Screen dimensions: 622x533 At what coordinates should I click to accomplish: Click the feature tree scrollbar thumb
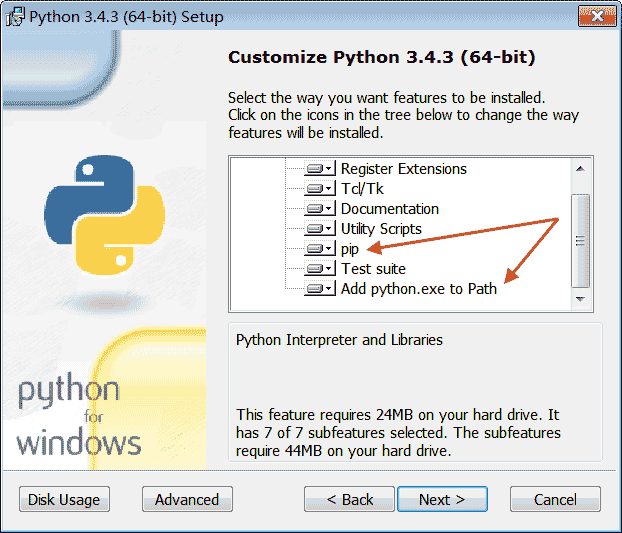(x=580, y=240)
